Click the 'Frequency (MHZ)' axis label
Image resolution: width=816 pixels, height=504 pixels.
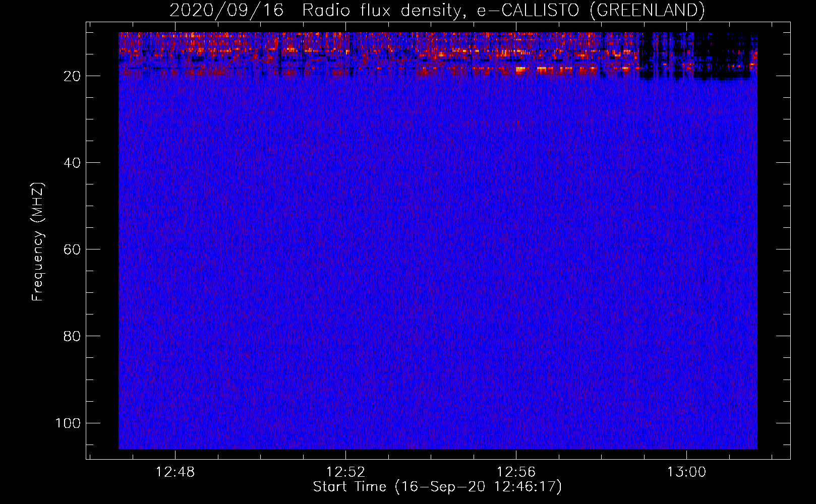click(38, 241)
